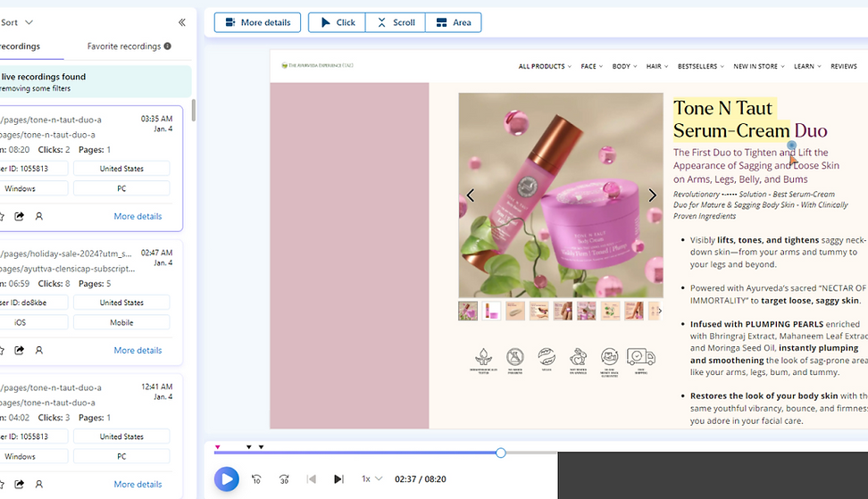
Task: Select the Scroll heatmap mode
Action: (x=396, y=22)
